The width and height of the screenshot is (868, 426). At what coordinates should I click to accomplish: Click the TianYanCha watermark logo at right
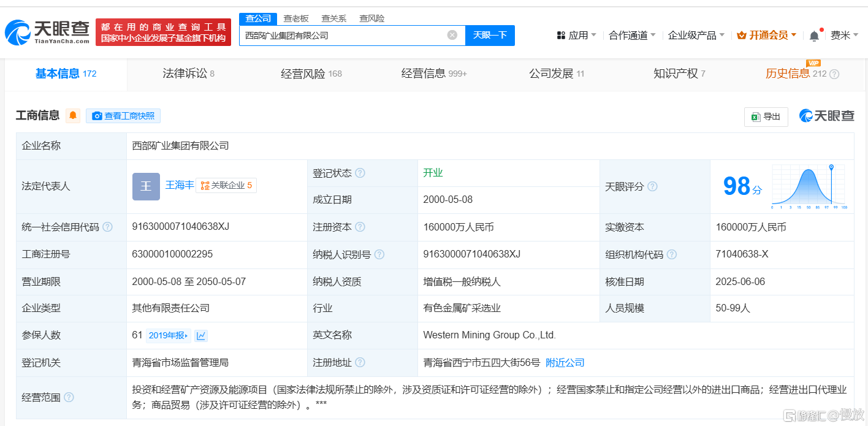click(x=826, y=115)
